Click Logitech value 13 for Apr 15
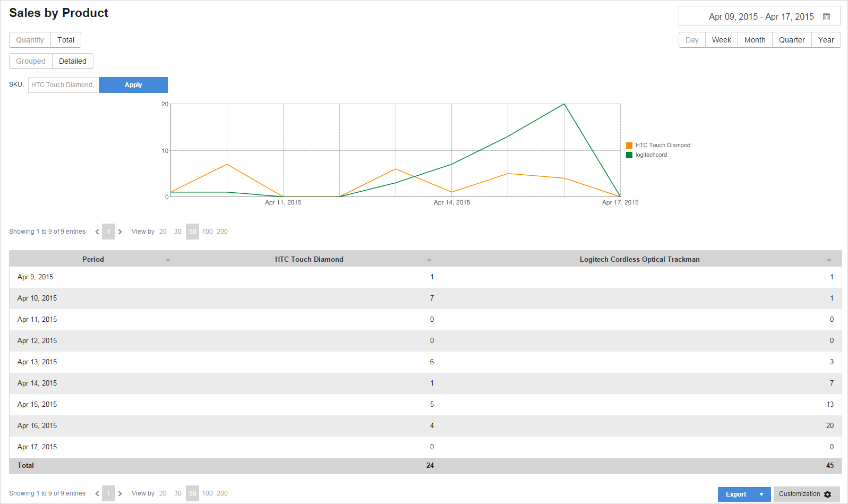 pyautogui.click(x=830, y=405)
